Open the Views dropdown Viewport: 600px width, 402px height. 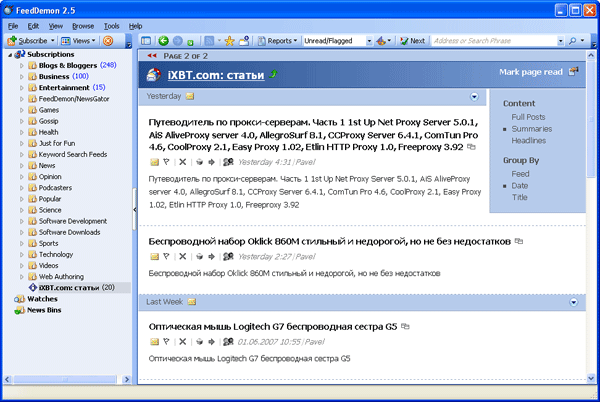[x=78, y=41]
